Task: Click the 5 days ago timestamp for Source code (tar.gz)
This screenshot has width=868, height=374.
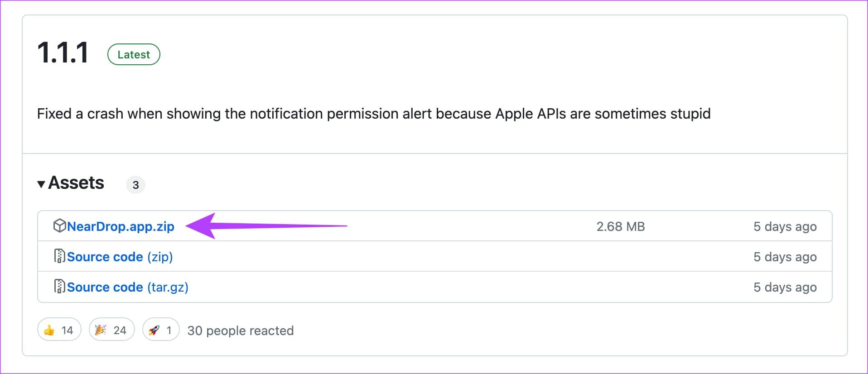Action: [785, 287]
